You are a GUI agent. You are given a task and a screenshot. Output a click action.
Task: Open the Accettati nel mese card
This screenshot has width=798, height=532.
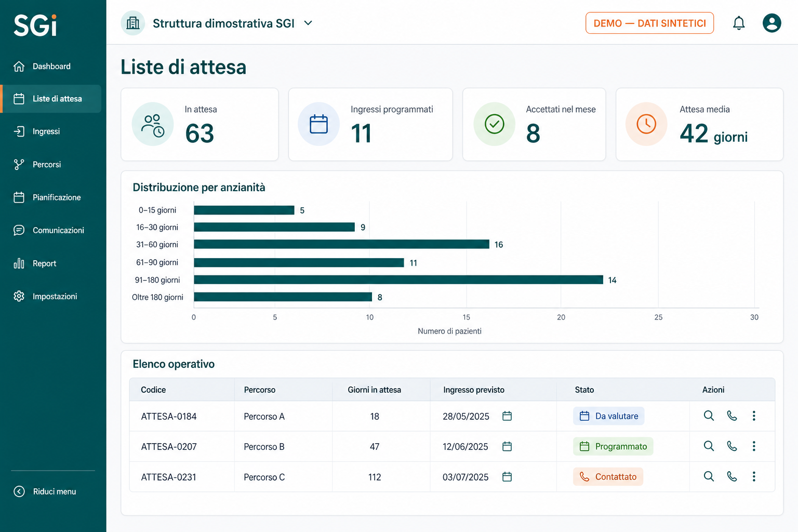[x=534, y=125]
